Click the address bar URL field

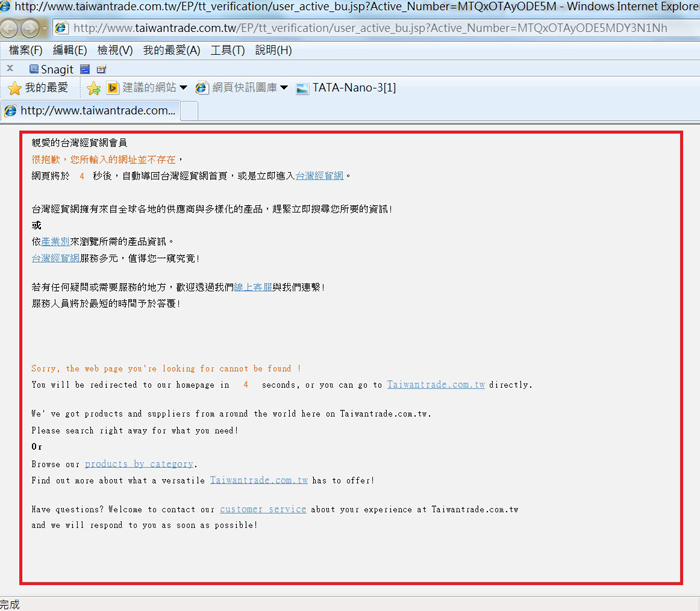click(370, 28)
